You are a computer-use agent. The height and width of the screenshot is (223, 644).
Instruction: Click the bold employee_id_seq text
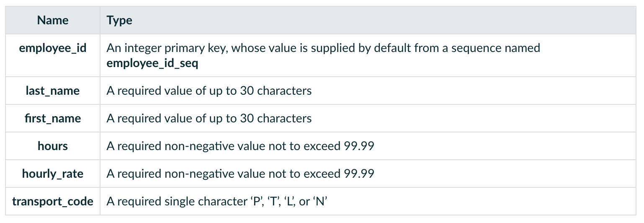pyautogui.click(x=152, y=64)
